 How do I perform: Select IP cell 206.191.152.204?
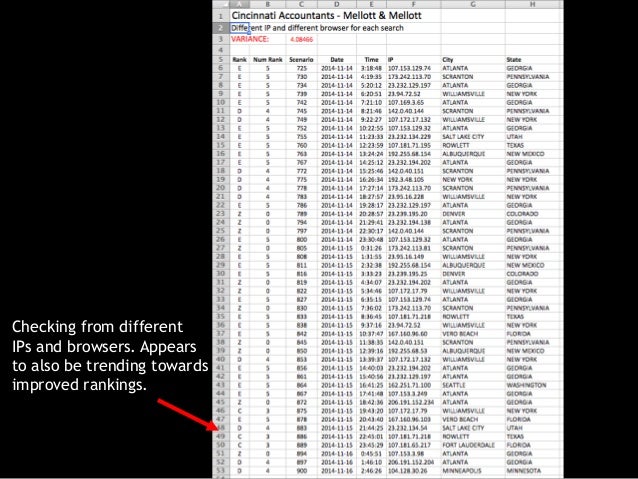pyautogui.click(x=411, y=462)
